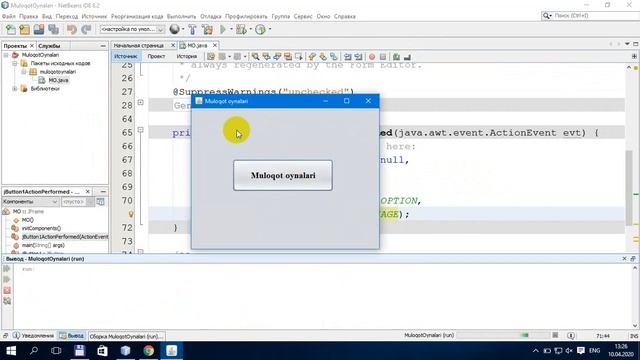Viewport: 640px width, 360px height.
Task: Click the Clean and Build broom icon
Action: pyautogui.click(x=207, y=29)
